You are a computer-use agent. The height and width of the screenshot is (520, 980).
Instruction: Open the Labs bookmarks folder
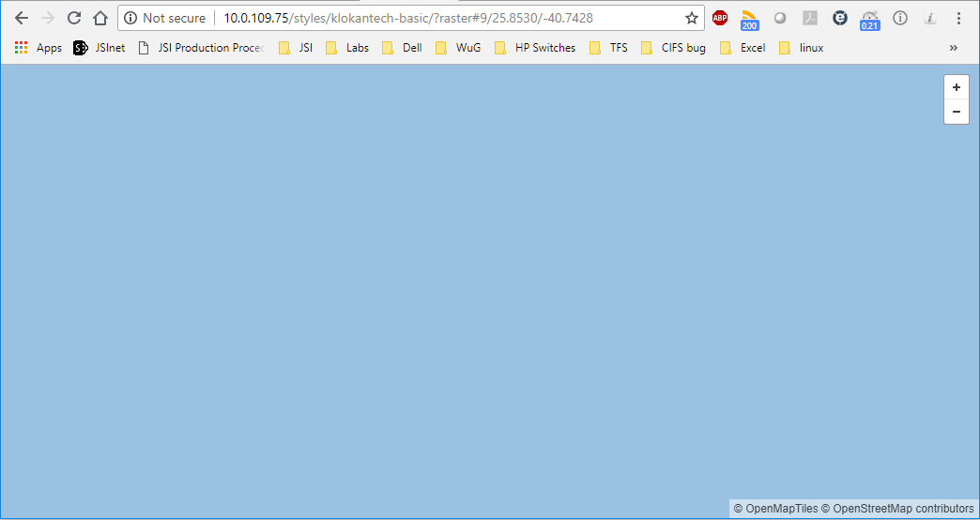[x=347, y=48]
